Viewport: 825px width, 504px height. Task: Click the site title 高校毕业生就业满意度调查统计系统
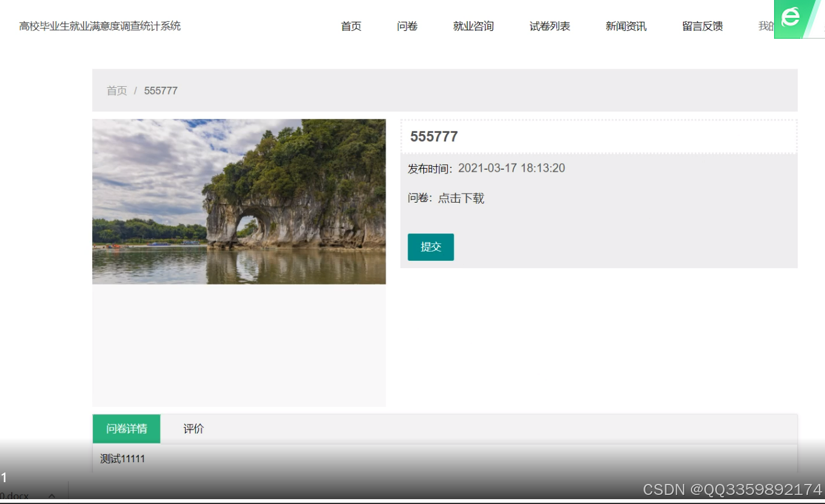click(100, 26)
